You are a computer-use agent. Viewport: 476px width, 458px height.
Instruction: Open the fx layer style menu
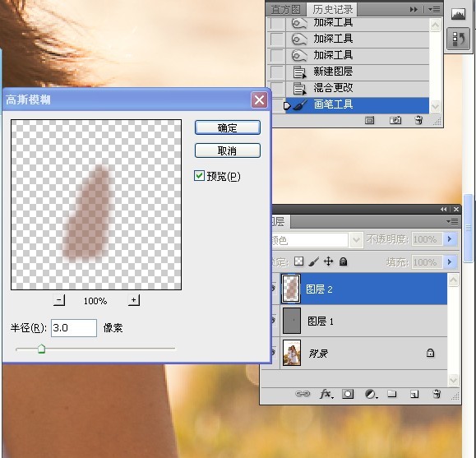[x=326, y=394]
